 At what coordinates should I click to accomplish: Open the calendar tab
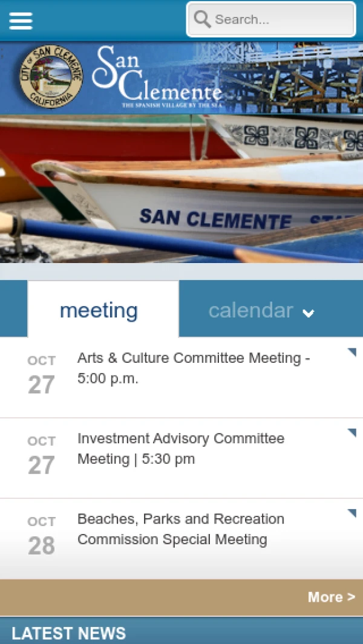250,310
